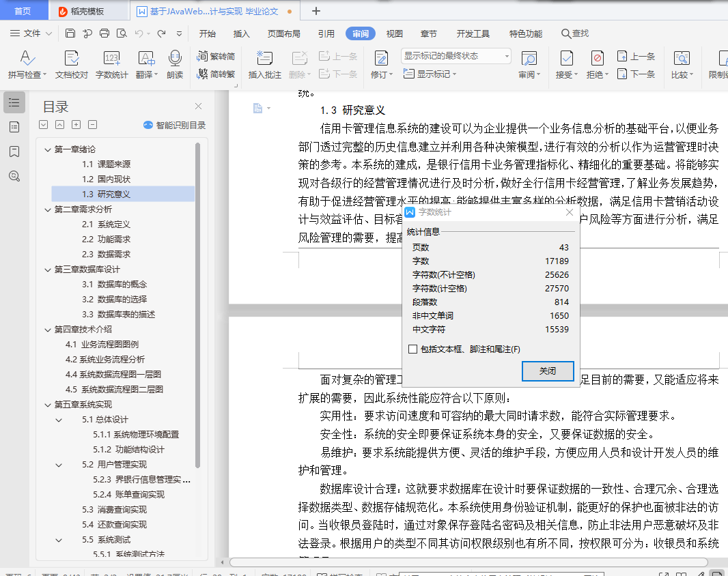This screenshot has width=728, height=576.
Task: Open the spell check tool
Action: click(x=27, y=64)
